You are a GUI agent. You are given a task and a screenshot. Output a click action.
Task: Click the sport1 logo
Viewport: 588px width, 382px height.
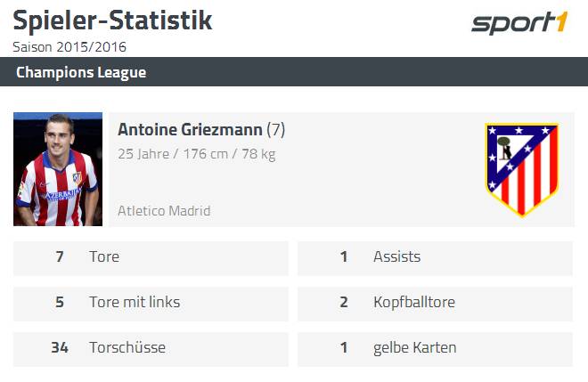click(519, 22)
